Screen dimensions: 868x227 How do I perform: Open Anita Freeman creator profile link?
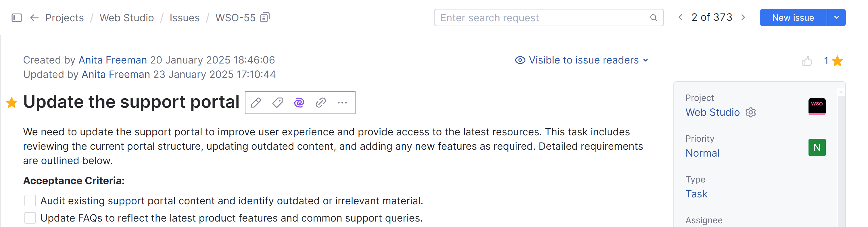point(113,60)
